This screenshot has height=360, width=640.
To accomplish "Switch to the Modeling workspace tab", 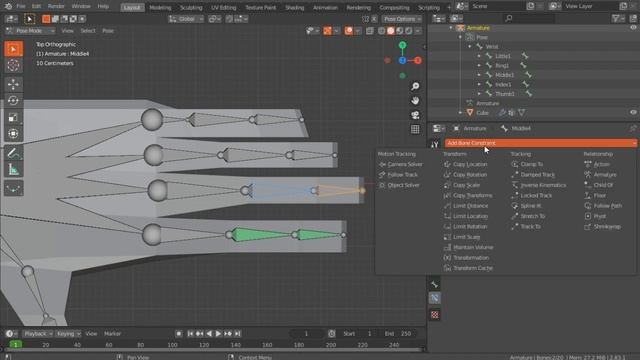I will [x=160, y=7].
